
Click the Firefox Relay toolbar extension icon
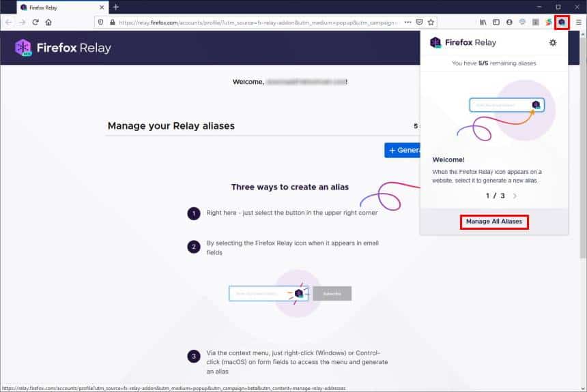(x=562, y=22)
